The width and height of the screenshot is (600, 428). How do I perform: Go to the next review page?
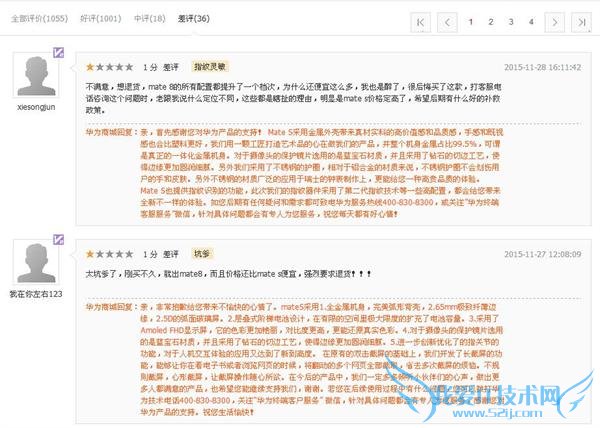coord(554,22)
